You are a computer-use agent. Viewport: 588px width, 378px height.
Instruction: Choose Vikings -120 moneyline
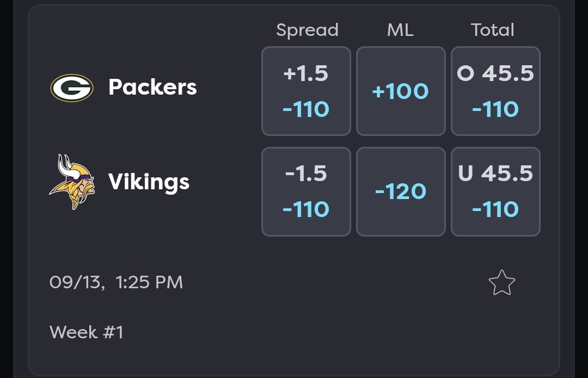[x=401, y=191]
